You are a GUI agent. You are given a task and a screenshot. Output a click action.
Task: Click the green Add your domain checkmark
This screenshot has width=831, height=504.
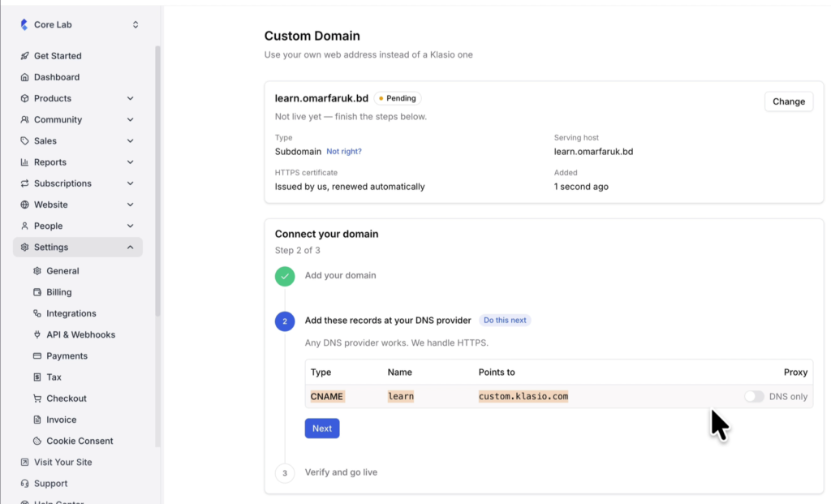point(285,276)
